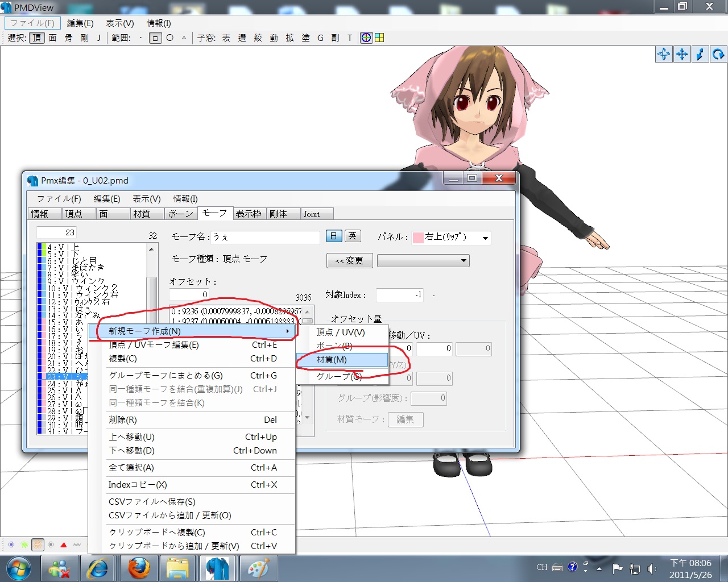
Task: Click morph list scroll-up arrow
Action: pyautogui.click(x=151, y=249)
